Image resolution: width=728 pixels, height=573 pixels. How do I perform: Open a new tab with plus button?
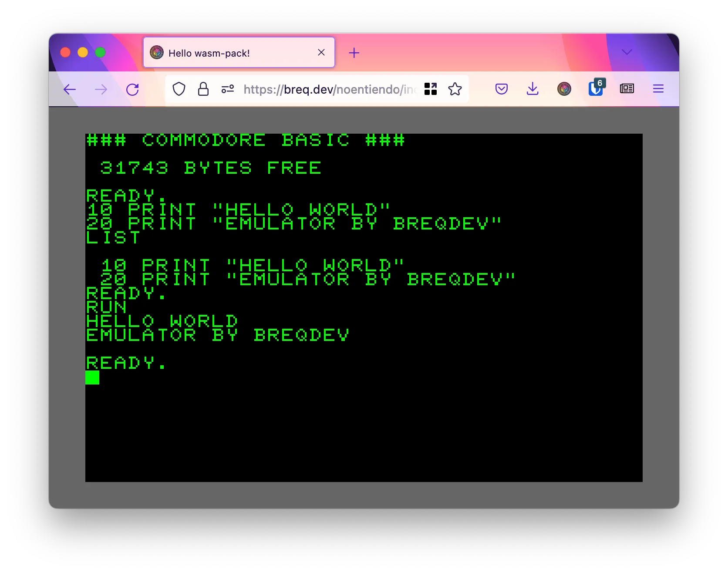point(354,53)
